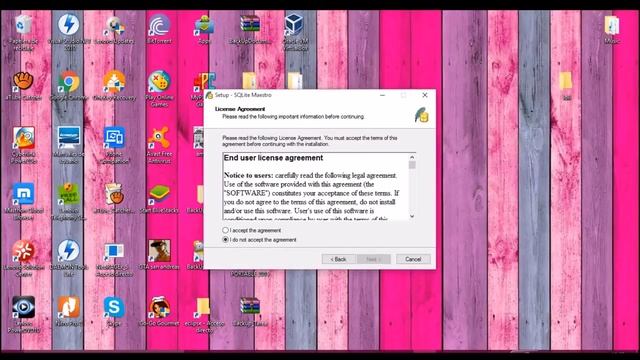This screenshot has width=640, height=360.
Task: Select the Maxthon Cloud Browser icon
Action: coord(23,194)
